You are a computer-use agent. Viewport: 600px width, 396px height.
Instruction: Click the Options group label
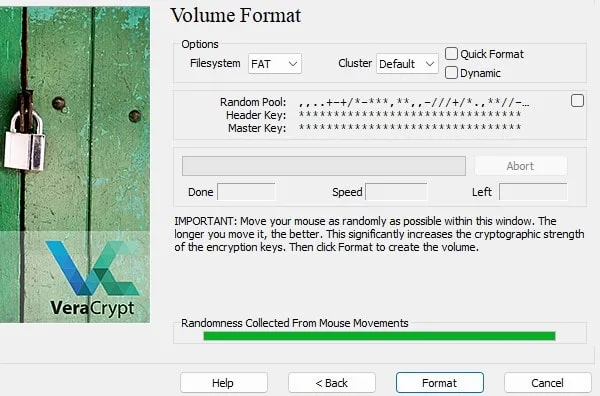(x=200, y=44)
